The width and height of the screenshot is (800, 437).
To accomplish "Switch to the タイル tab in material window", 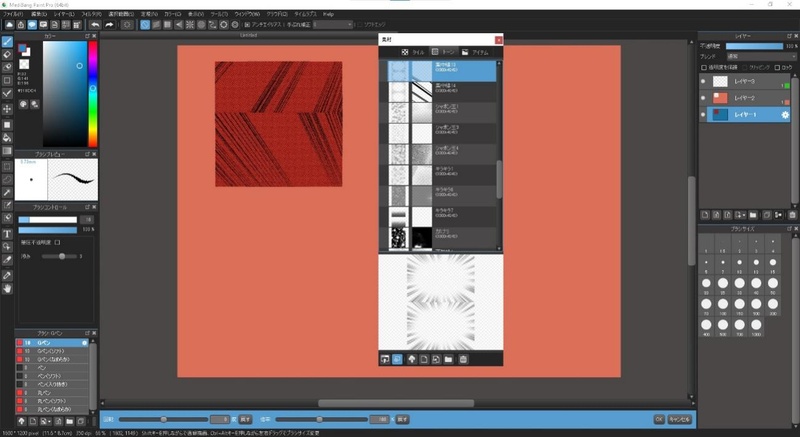I will pos(412,52).
